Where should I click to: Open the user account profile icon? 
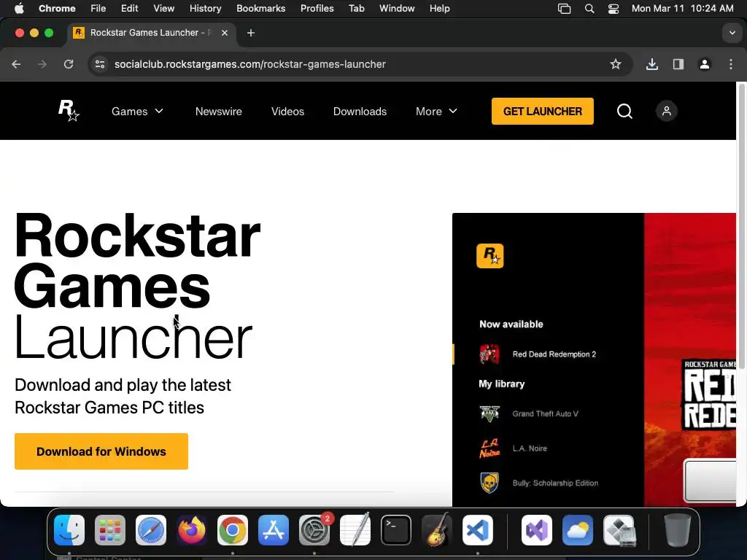click(667, 111)
